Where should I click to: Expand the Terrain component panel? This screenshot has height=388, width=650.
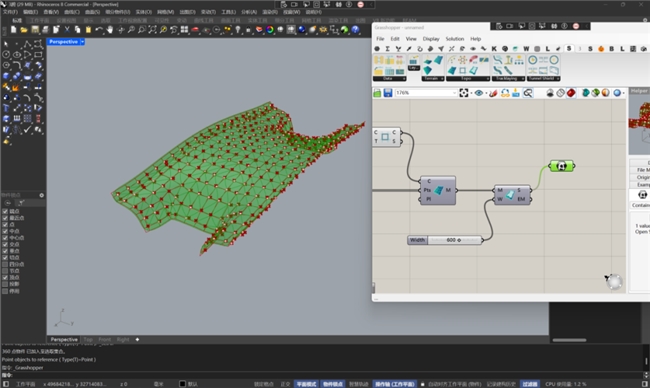click(x=433, y=78)
